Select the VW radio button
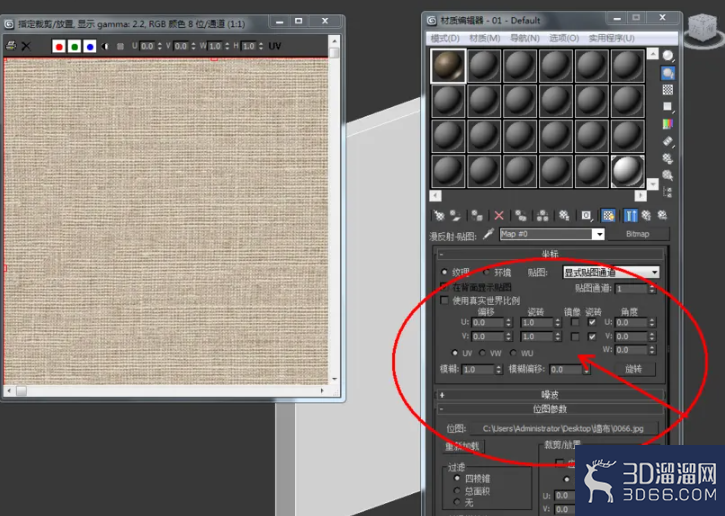This screenshot has height=516, width=725. pyautogui.click(x=482, y=353)
